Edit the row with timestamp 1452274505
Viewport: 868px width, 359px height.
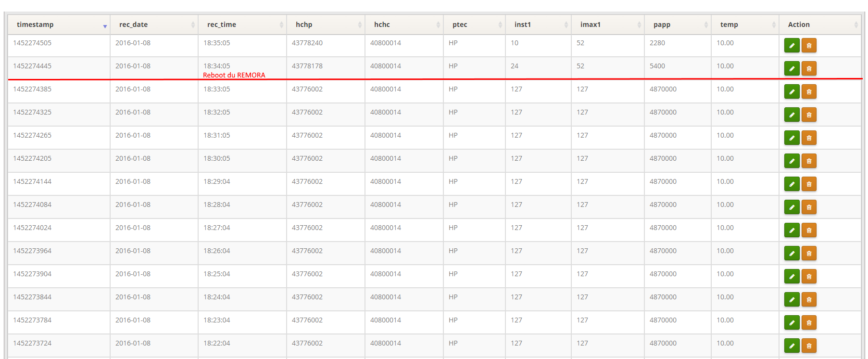tap(792, 45)
